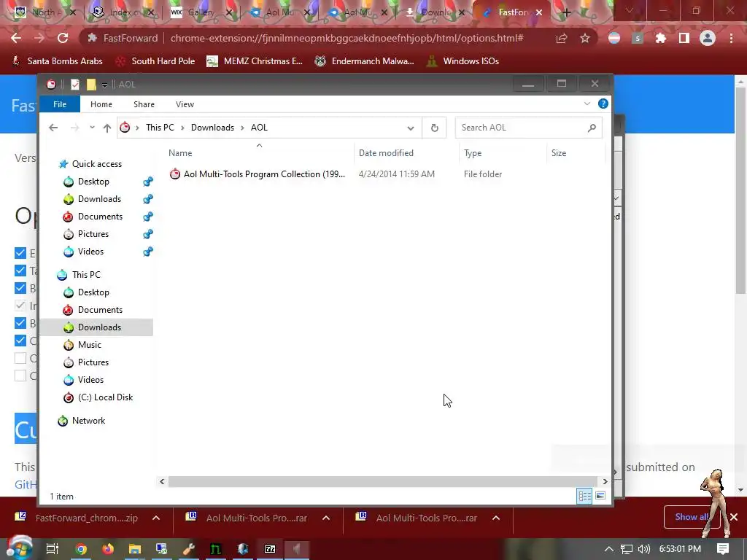
Task: Click Downloads in the breadcrumb path
Action: pyautogui.click(x=212, y=128)
